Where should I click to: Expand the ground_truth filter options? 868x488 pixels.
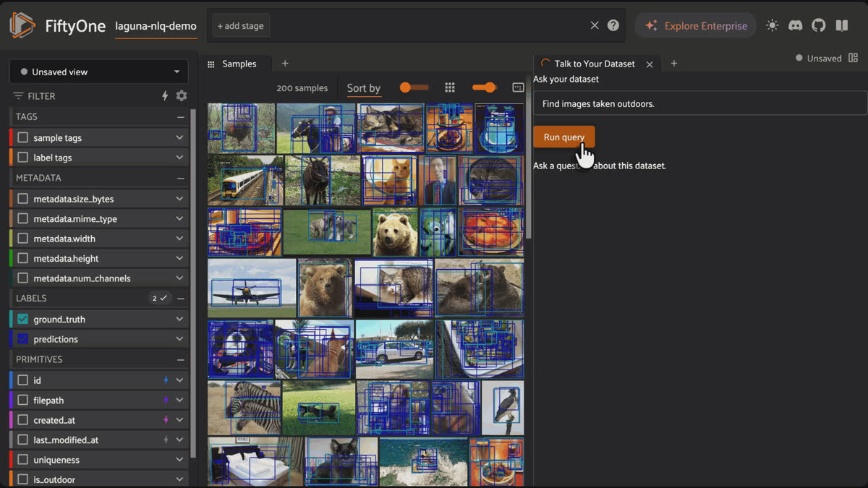[179, 319]
